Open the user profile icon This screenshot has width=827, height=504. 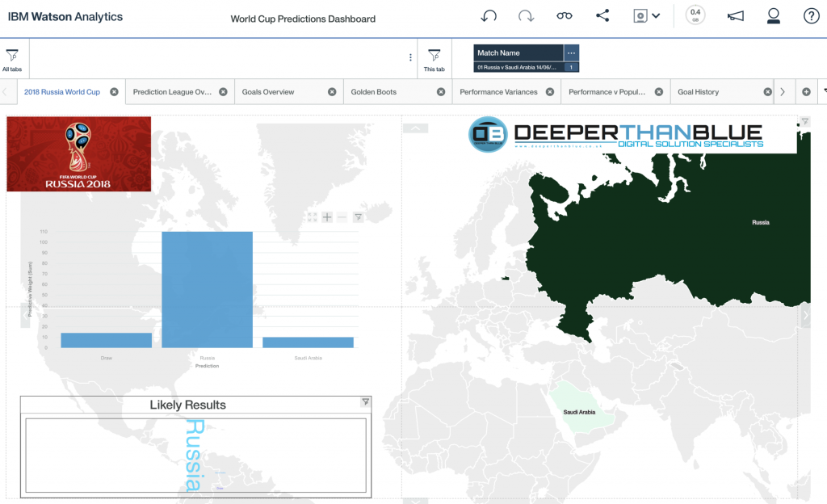pos(773,16)
